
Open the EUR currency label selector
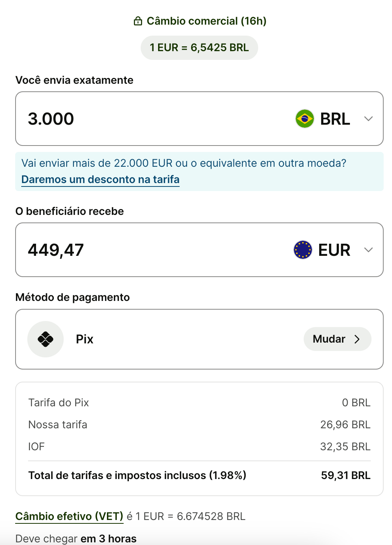(334, 250)
